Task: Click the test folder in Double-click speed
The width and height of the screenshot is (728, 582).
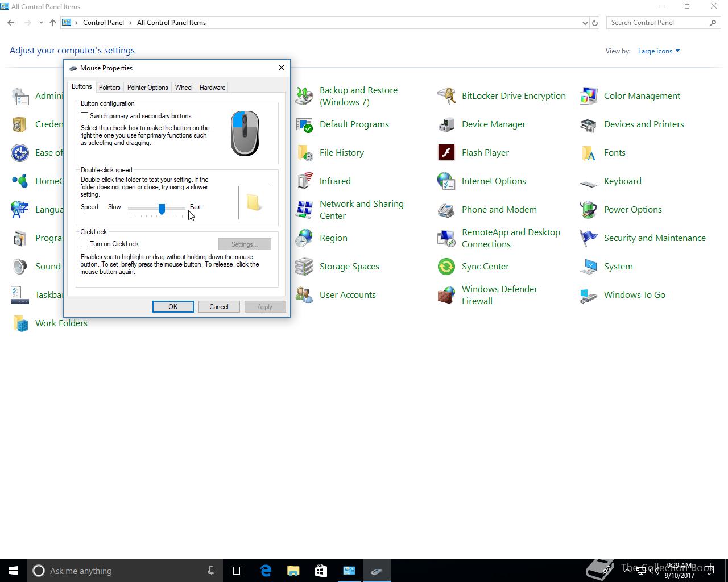Action: point(254,202)
